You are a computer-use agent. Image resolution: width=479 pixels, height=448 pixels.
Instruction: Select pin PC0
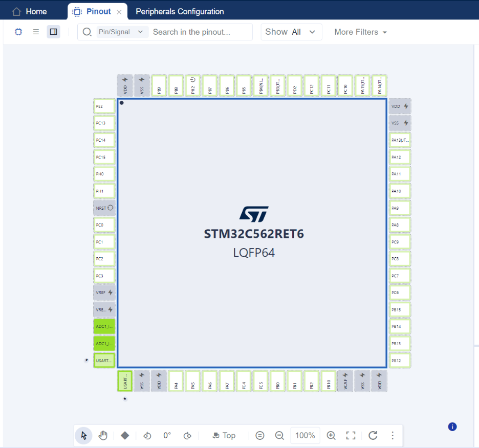click(104, 225)
